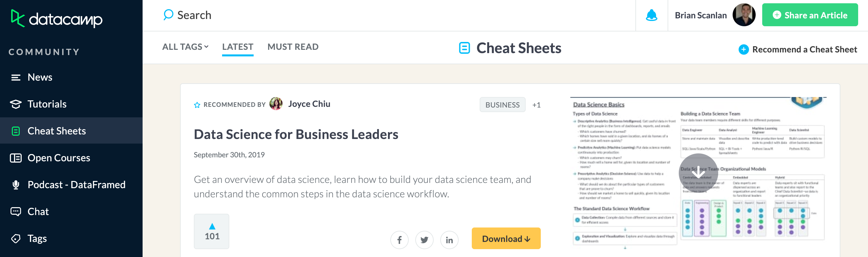
Task: Click Joyce Chiu's avatar picture
Action: [x=276, y=104]
